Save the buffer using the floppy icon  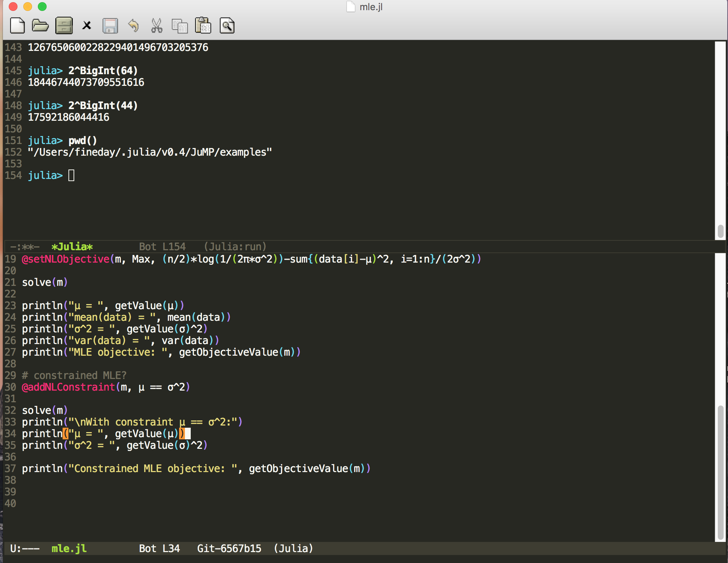[x=110, y=26]
